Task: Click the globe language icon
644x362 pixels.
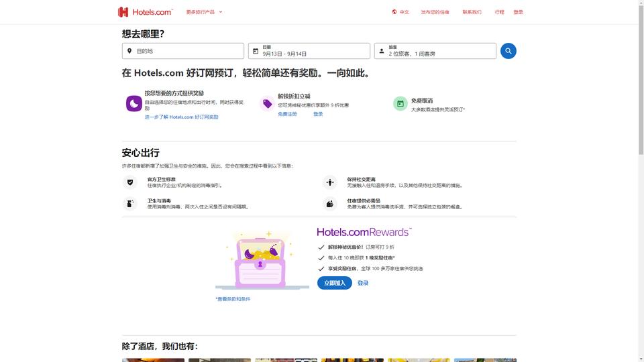Action: point(394,12)
